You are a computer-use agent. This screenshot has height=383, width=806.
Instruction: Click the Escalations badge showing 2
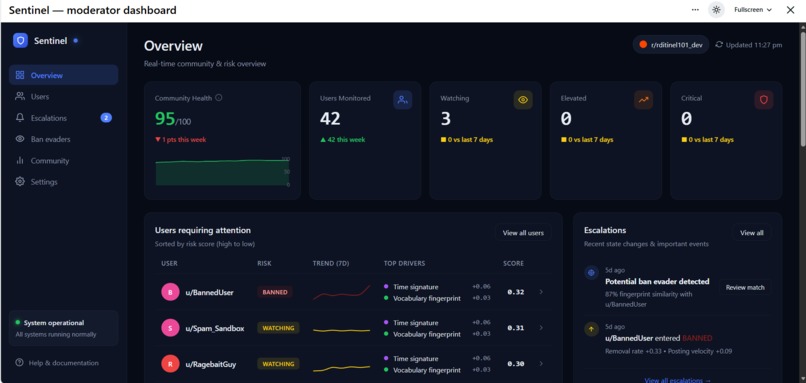pos(106,118)
